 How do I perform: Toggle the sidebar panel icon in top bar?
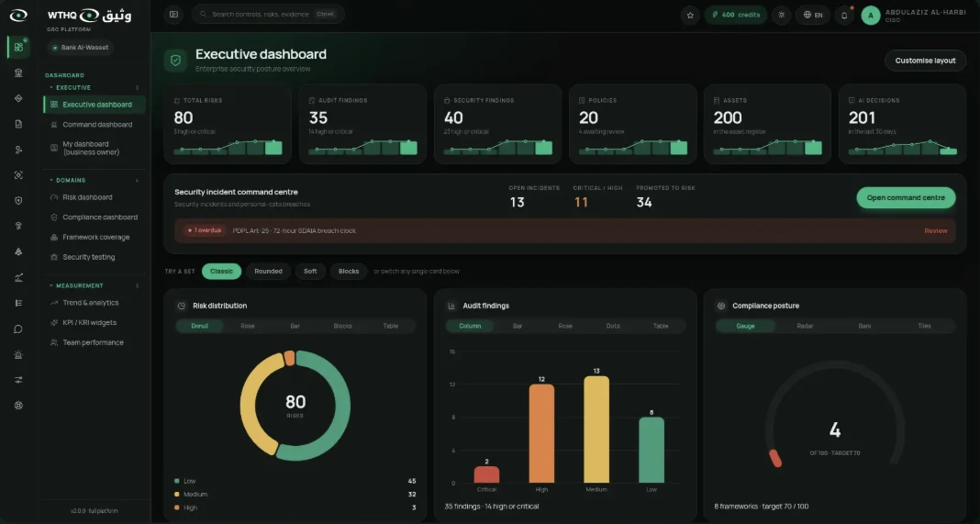point(173,15)
